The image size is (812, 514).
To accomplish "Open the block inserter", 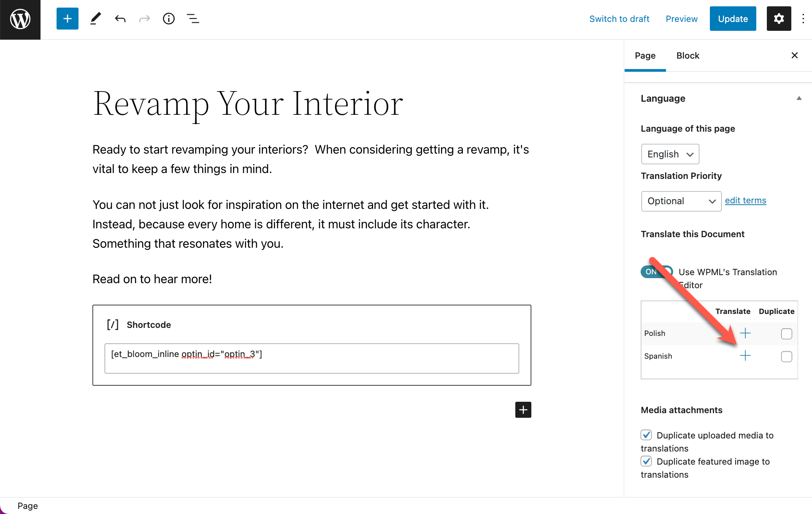I will click(x=67, y=19).
